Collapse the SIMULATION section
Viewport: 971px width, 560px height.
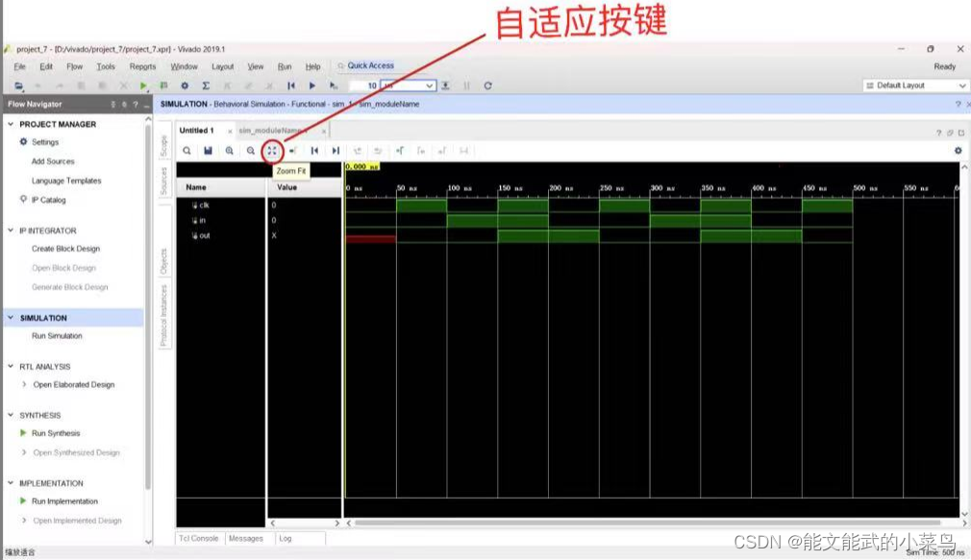point(11,317)
